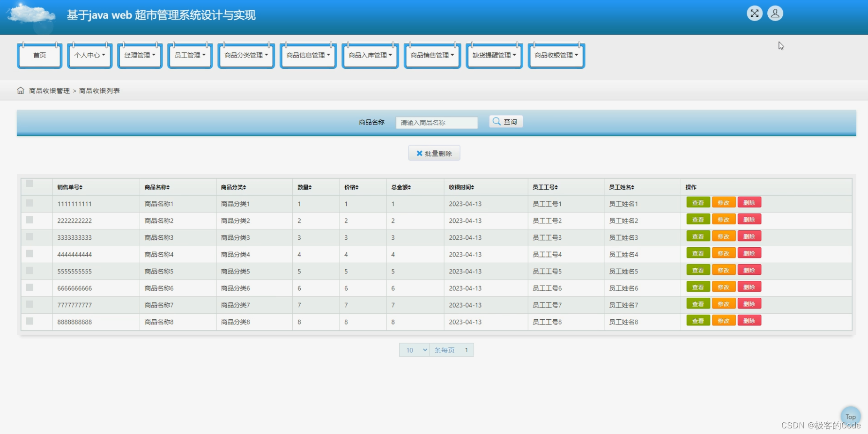The width and height of the screenshot is (868, 434).
Task: Sort by 价格 column arrows
Action: pyautogui.click(x=356, y=187)
